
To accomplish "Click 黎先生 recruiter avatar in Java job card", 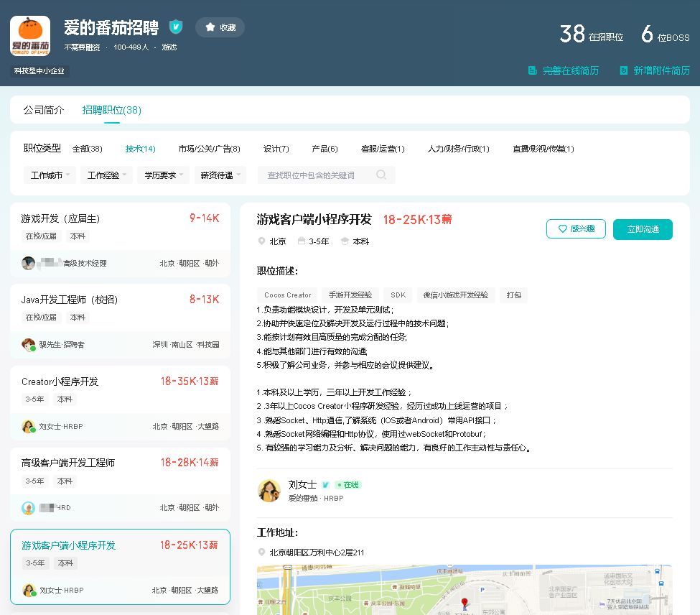I will [29, 345].
